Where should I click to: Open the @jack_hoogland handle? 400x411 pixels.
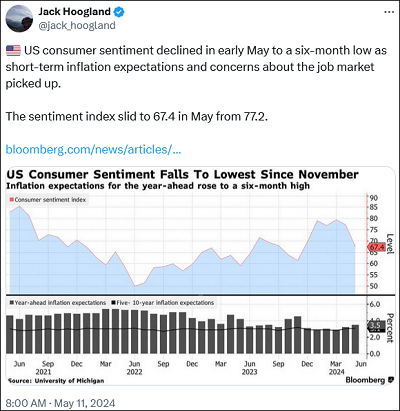77,25
